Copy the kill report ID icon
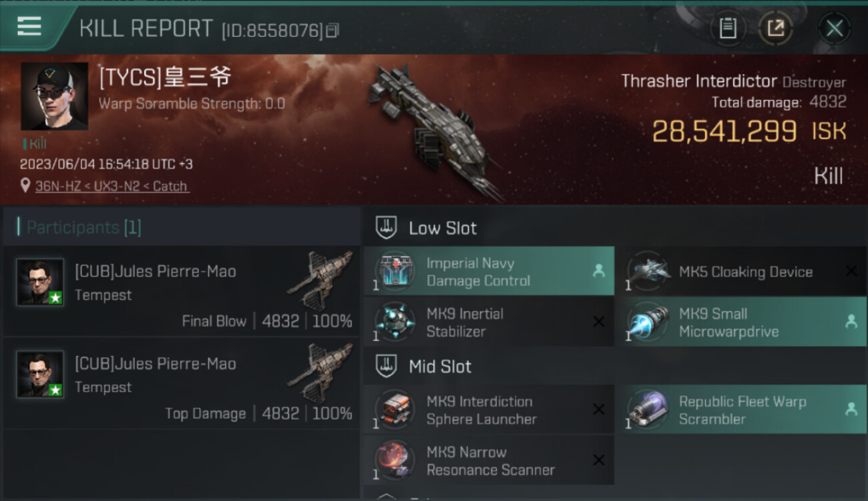The width and height of the screenshot is (868, 501). 333,30
